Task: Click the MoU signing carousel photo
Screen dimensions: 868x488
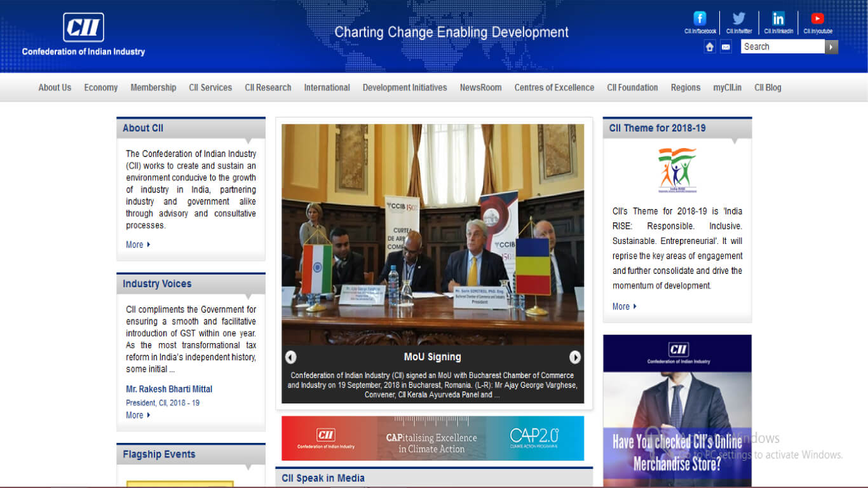Action: point(433,234)
